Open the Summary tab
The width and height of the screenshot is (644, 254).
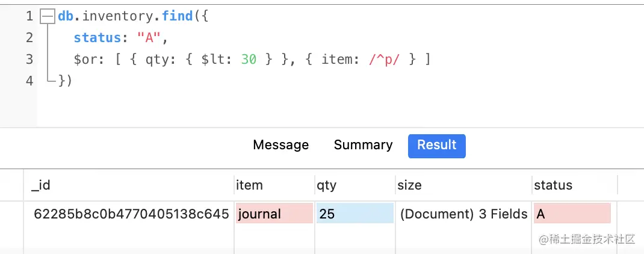click(x=363, y=145)
